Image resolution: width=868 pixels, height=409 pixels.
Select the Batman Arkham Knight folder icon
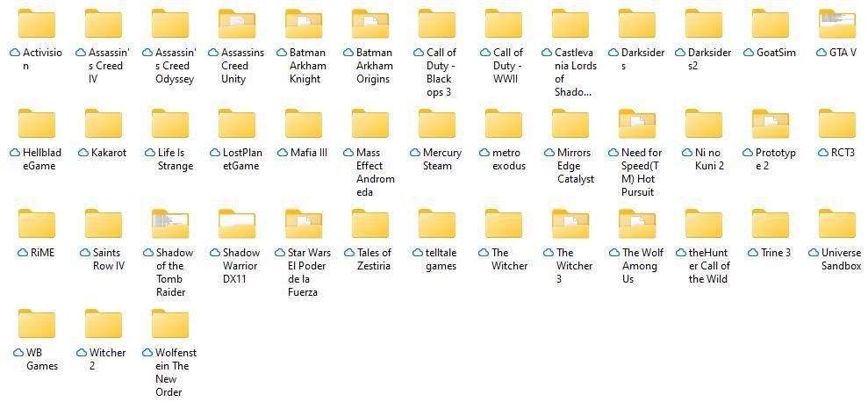pyautogui.click(x=304, y=24)
